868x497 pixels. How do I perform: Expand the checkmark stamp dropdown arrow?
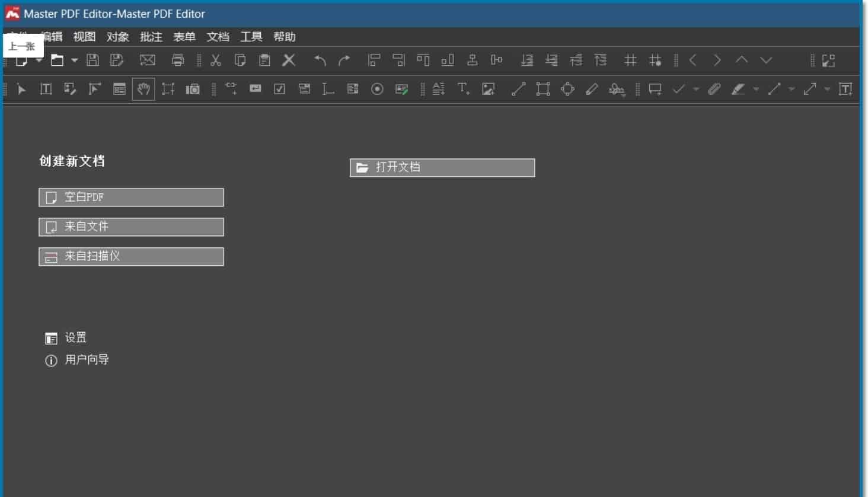coord(696,90)
